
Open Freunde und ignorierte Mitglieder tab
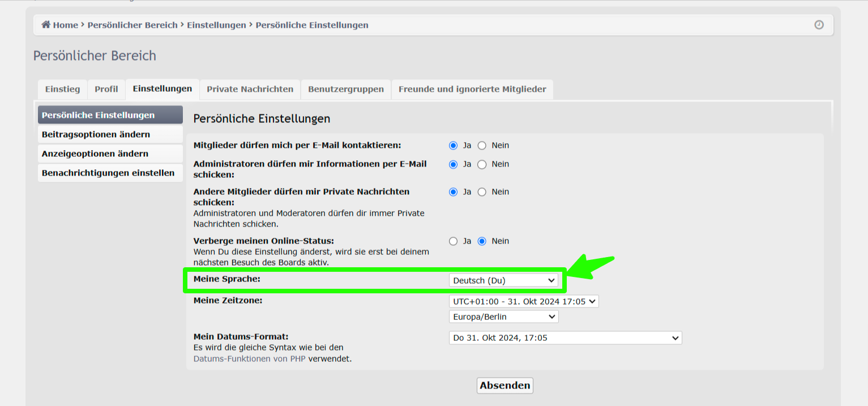coord(472,89)
